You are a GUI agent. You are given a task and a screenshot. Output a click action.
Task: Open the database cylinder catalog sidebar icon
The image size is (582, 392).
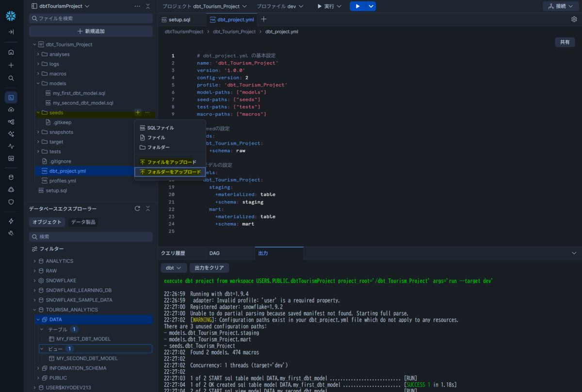coord(11,177)
